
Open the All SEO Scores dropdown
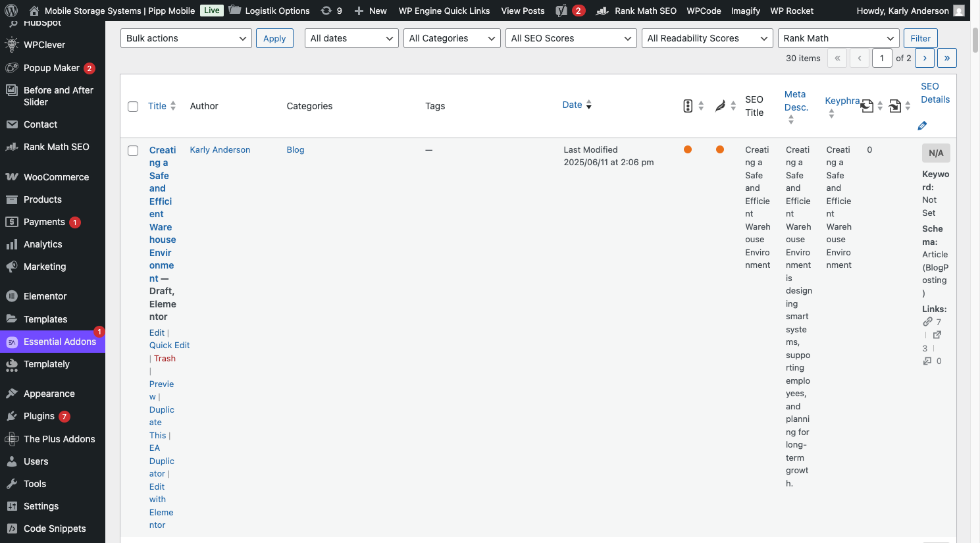(571, 38)
